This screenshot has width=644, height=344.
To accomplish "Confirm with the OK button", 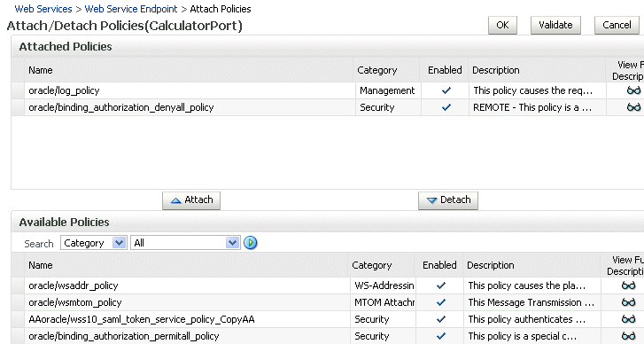I will click(x=502, y=25).
